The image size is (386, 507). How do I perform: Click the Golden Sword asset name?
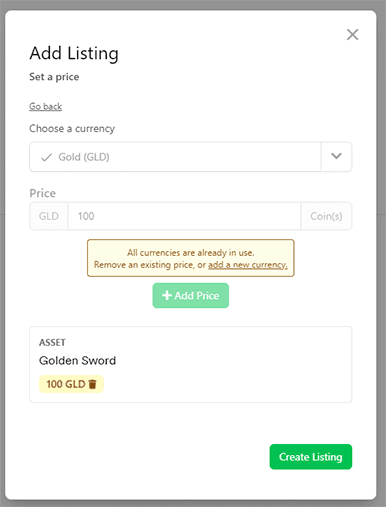[x=77, y=360]
